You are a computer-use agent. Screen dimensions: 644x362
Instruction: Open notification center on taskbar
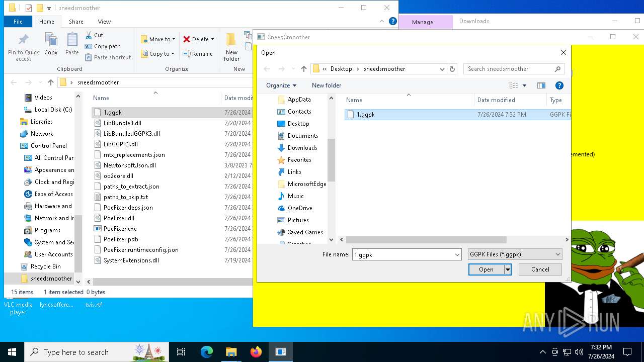tap(627, 352)
